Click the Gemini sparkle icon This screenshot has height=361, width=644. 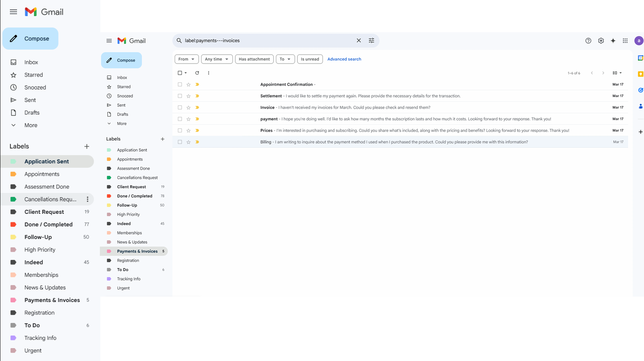coord(613,41)
